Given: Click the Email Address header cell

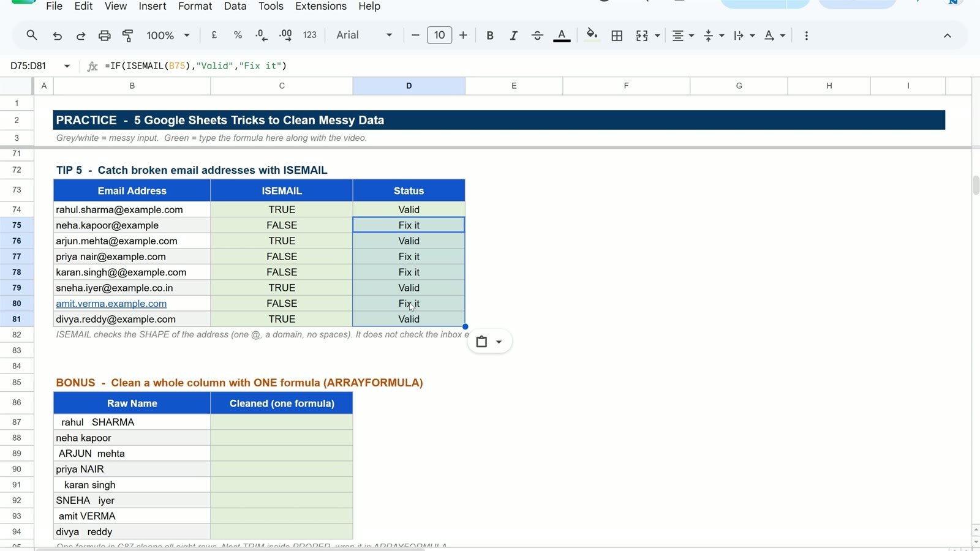Looking at the screenshot, I should pos(132,191).
